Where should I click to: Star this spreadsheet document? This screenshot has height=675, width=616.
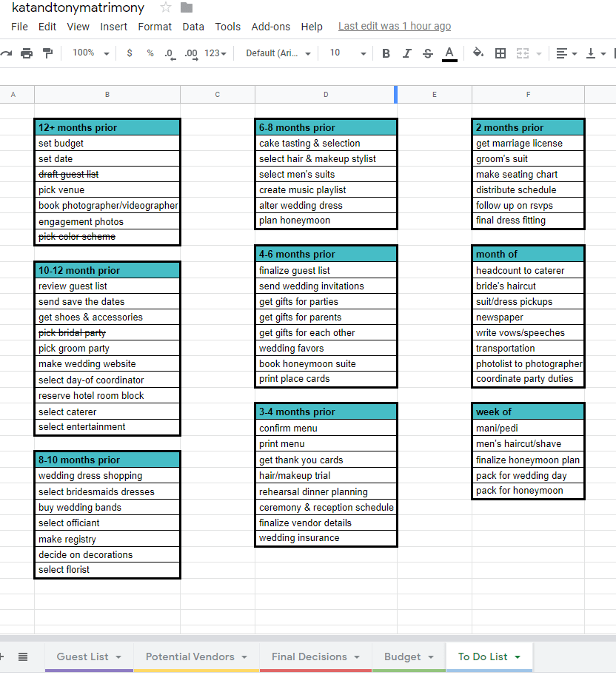pos(166,7)
